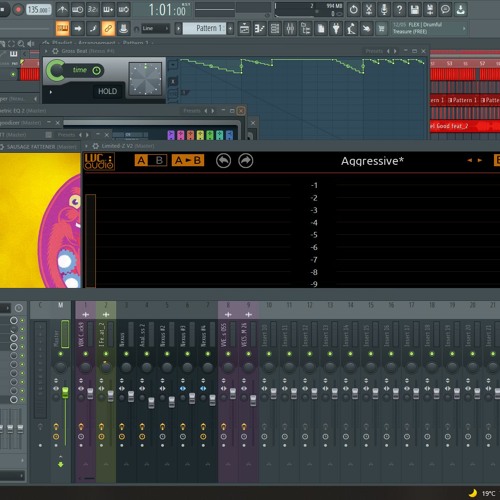Open the Channel rack view icon
This screenshot has width=500, height=500.
point(275,29)
